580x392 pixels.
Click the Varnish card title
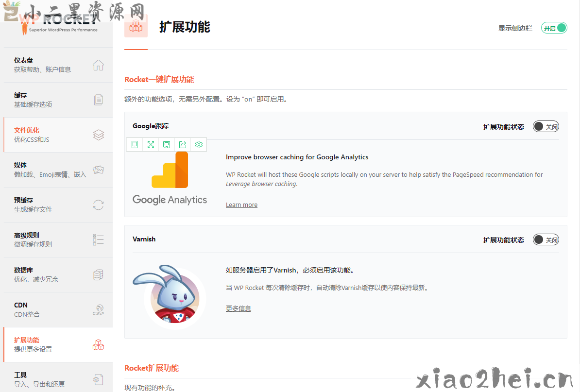pos(144,239)
